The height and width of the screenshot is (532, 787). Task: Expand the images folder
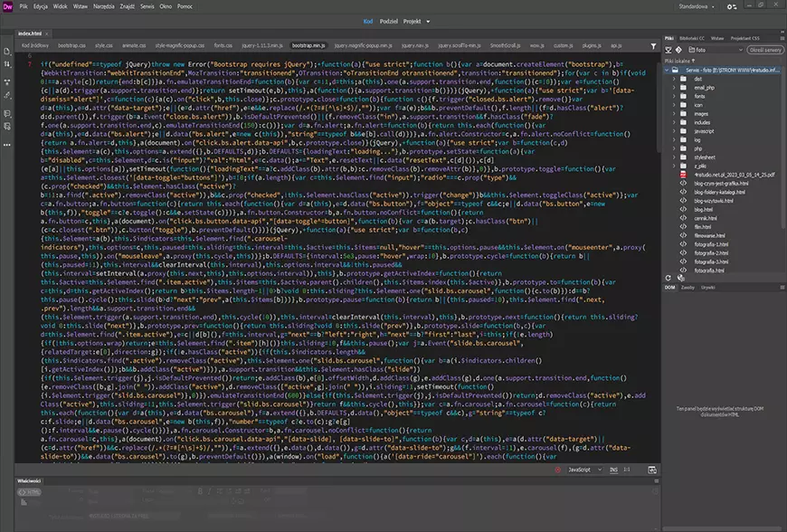pos(674,113)
